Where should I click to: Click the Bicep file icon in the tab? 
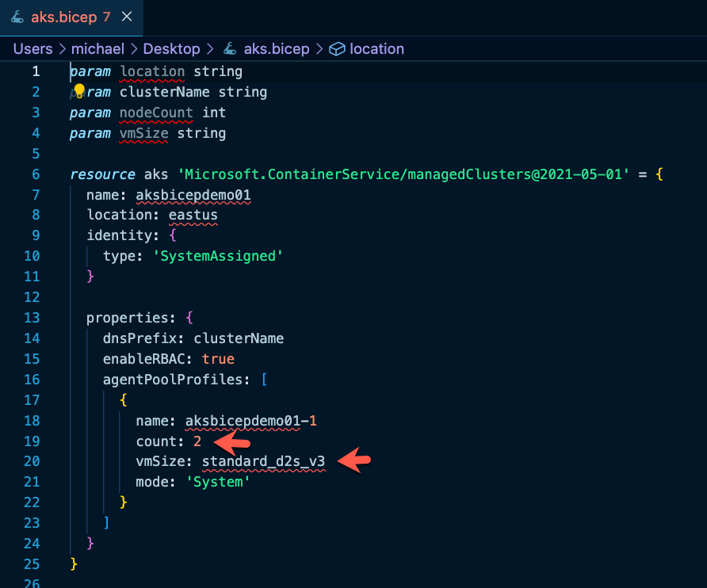[x=17, y=17]
